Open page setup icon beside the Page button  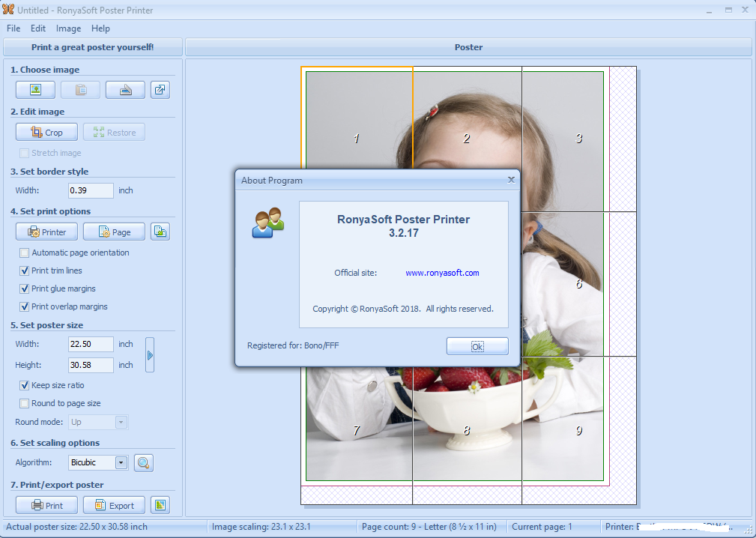(x=160, y=232)
